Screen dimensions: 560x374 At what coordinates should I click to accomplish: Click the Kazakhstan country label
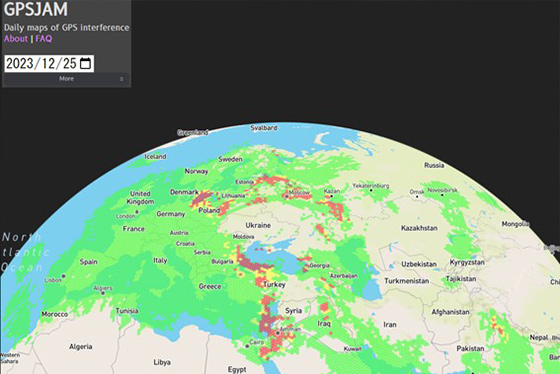419,228
